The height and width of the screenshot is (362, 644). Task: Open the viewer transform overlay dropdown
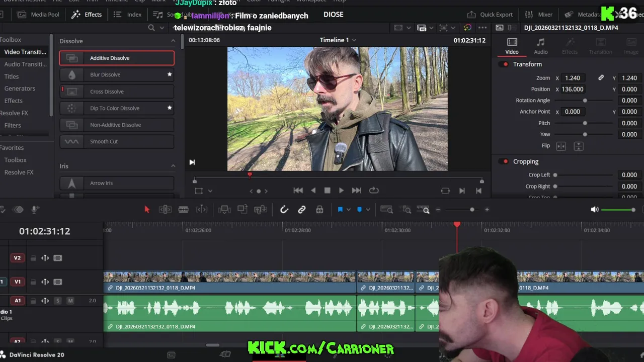[210, 191]
